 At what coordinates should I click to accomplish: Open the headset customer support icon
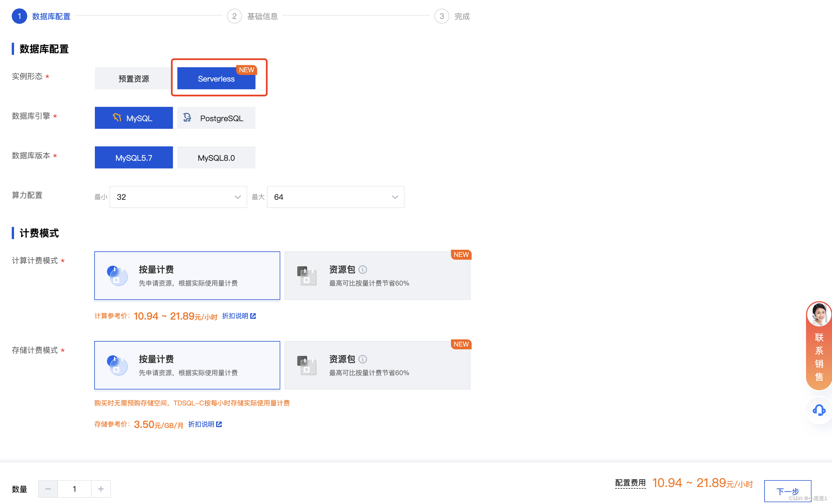click(x=819, y=410)
